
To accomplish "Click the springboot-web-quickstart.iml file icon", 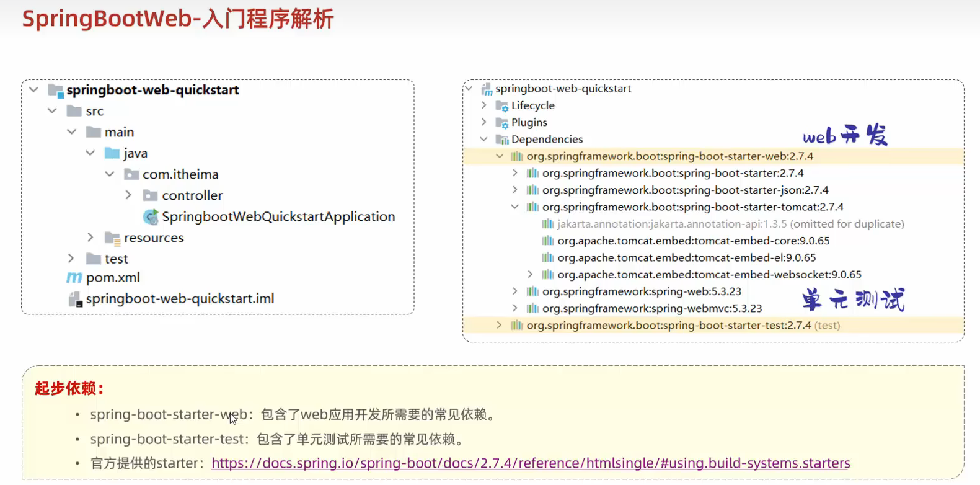I will point(75,299).
